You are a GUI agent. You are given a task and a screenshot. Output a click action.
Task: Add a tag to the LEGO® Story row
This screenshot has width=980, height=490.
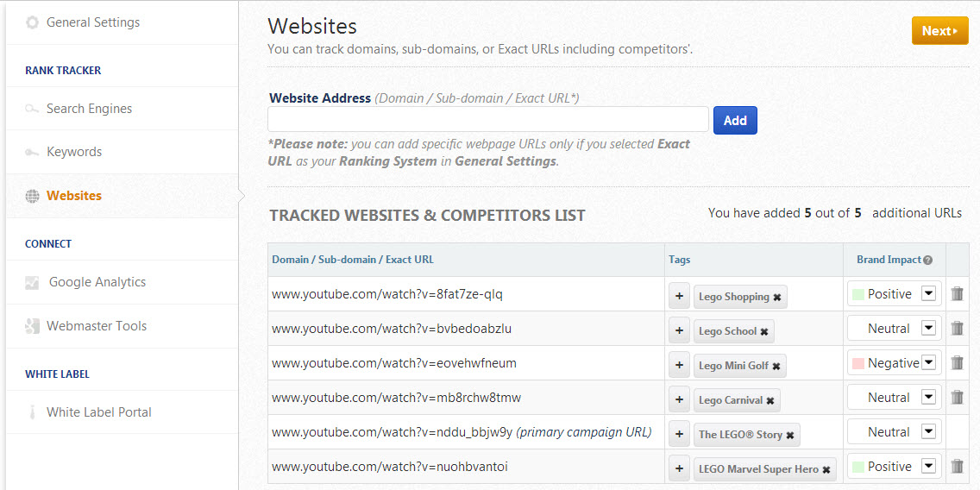pos(680,434)
